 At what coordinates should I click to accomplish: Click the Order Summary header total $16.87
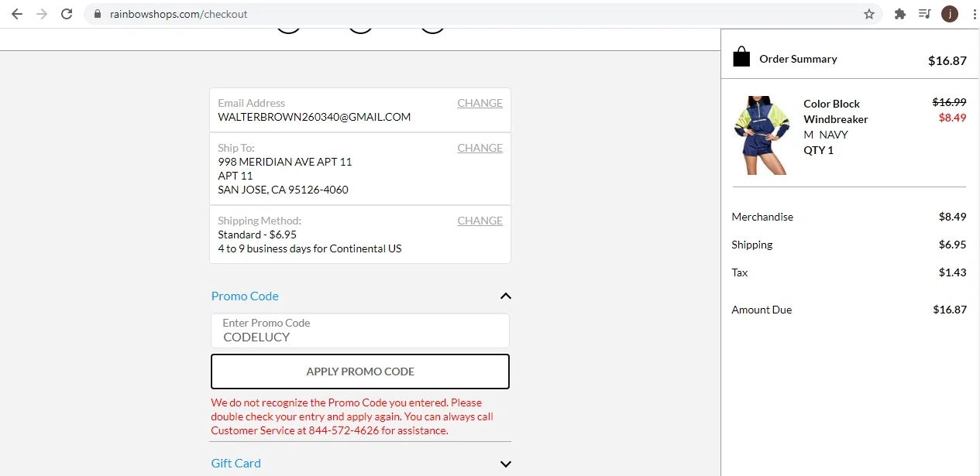947,60
